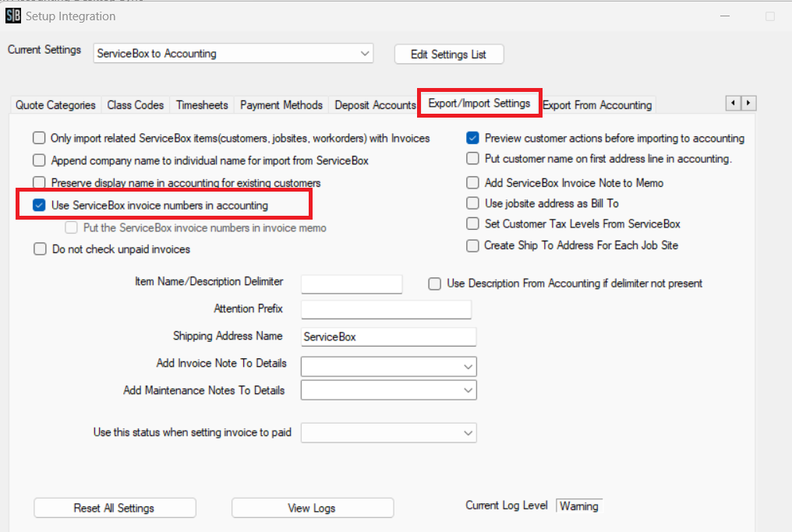Check Put customer name on first address line
Viewport: 792px width, 532px height.
472,158
